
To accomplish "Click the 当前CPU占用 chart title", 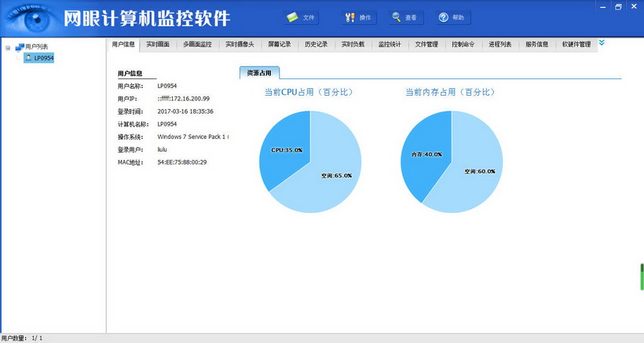I will [x=309, y=93].
